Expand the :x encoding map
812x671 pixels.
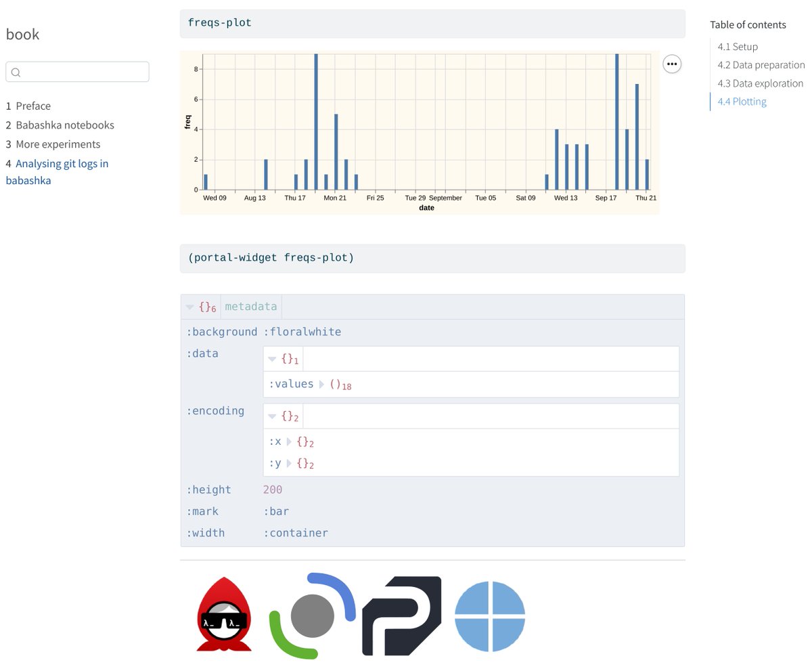pyautogui.click(x=289, y=442)
